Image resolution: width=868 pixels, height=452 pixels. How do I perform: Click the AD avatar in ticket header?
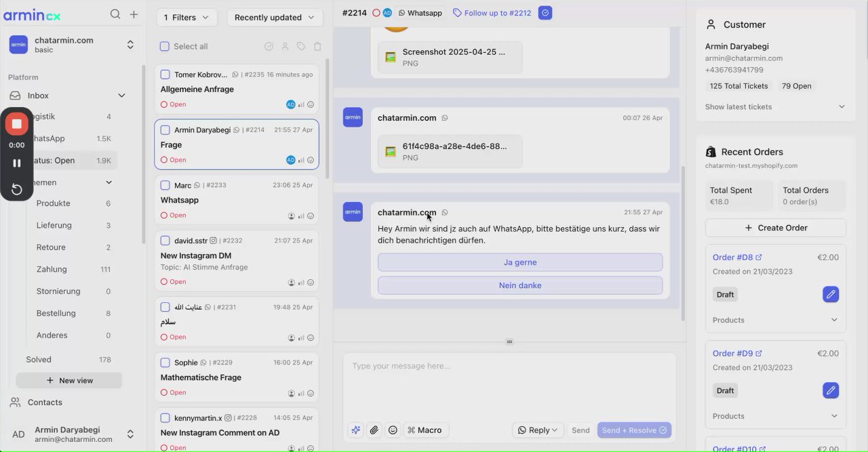387,13
